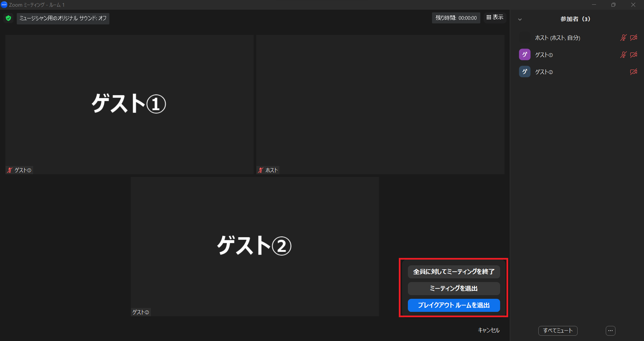Image resolution: width=644 pixels, height=341 pixels.
Task: Click ゲスト② camera-off icon in participants list
Action: click(x=634, y=72)
